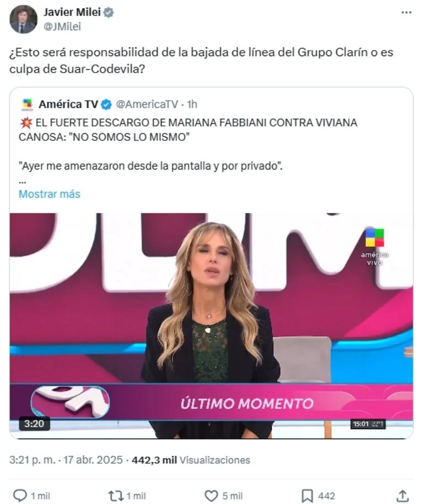Open the América TV logo avatar
The height and width of the screenshot is (504, 423).
coord(27,105)
